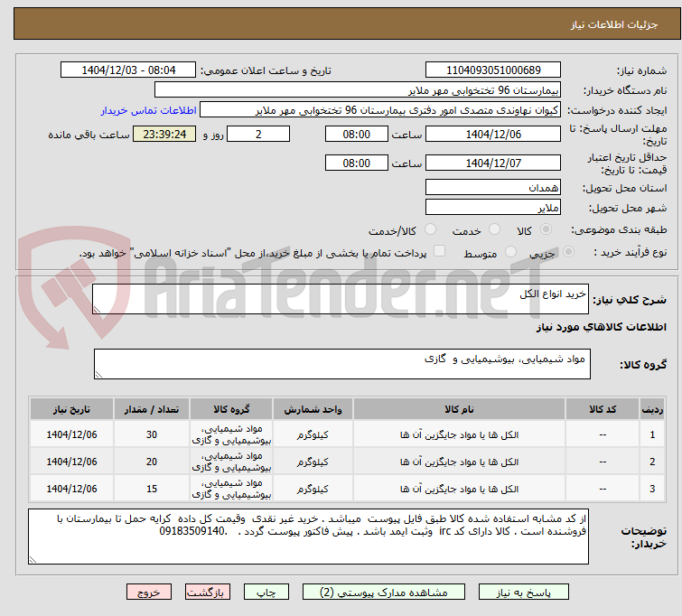The image size is (682, 616).
Task: Click need date 1404/12/06 in row 2
Action: click(71, 462)
